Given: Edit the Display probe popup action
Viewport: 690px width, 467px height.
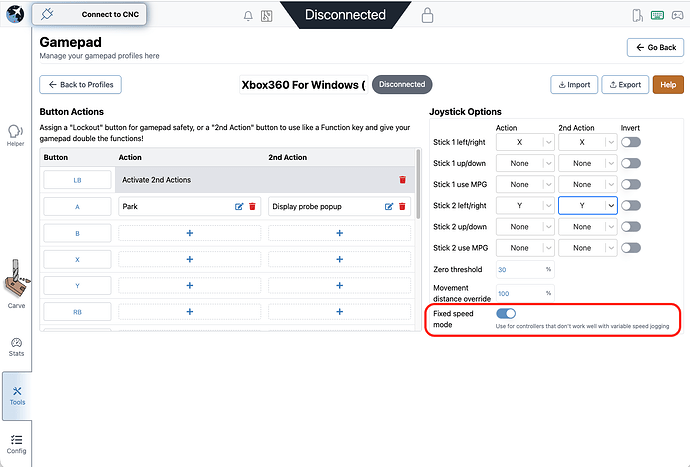Looking at the screenshot, I should [389, 206].
